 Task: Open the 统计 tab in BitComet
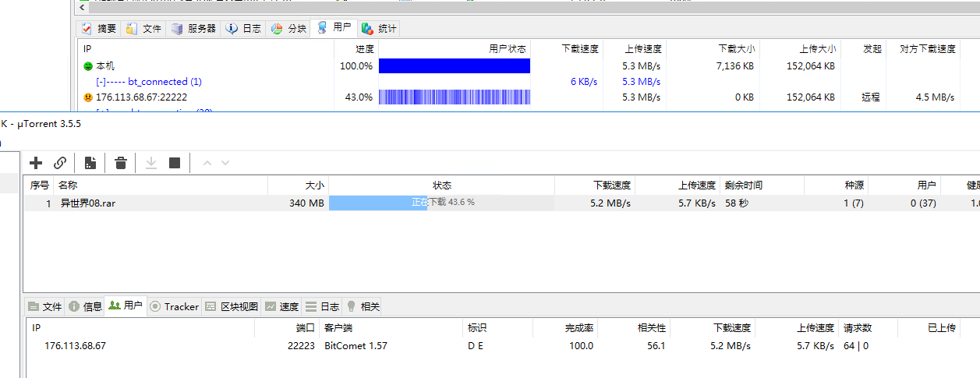tap(379, 29)
